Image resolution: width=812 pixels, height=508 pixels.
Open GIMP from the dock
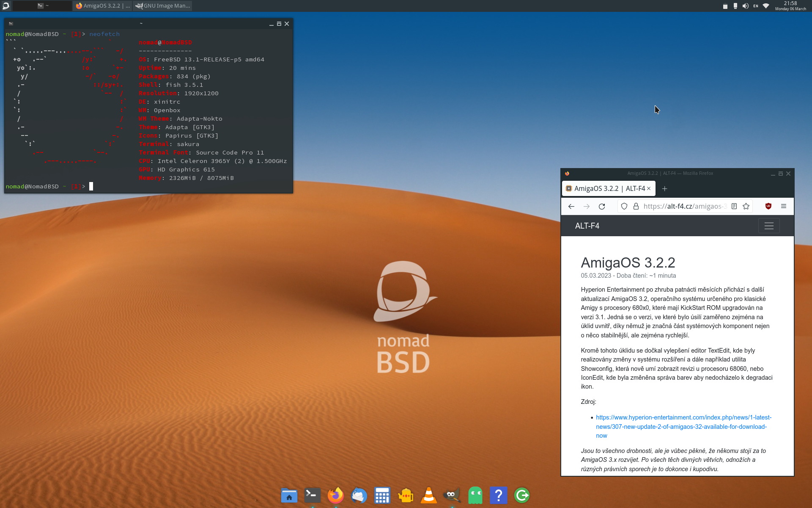452,495
